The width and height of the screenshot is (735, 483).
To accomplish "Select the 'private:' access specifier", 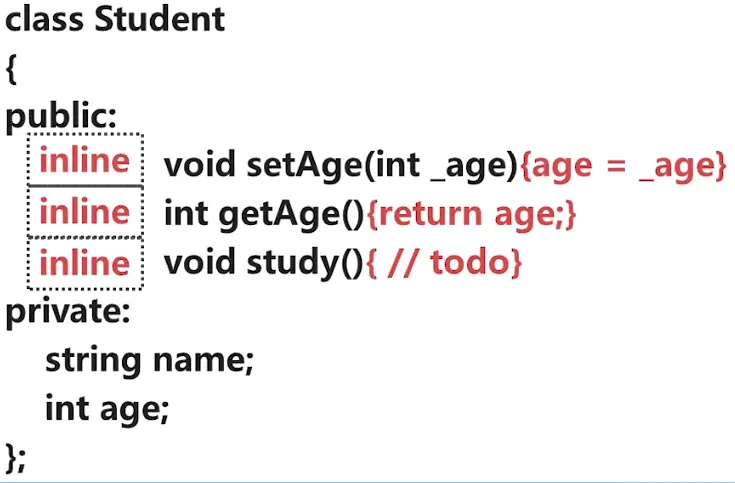I will pyautogui.click(x=68, y=312).
